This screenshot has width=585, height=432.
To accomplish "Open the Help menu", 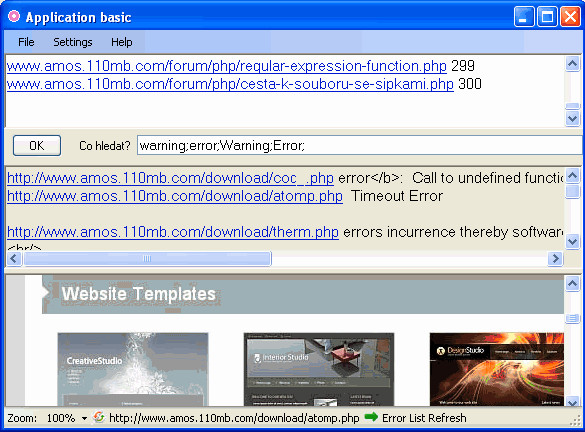I will click(x=122, y=42).
